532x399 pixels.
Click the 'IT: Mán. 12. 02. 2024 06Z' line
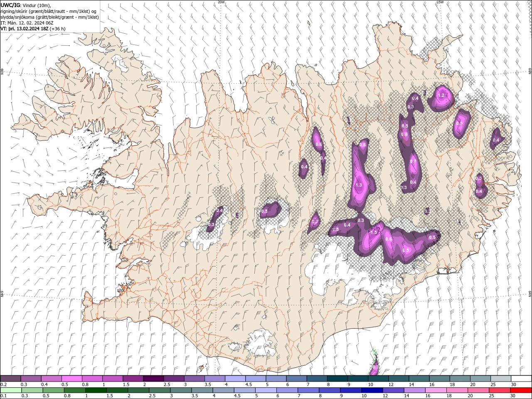[28, 23]
